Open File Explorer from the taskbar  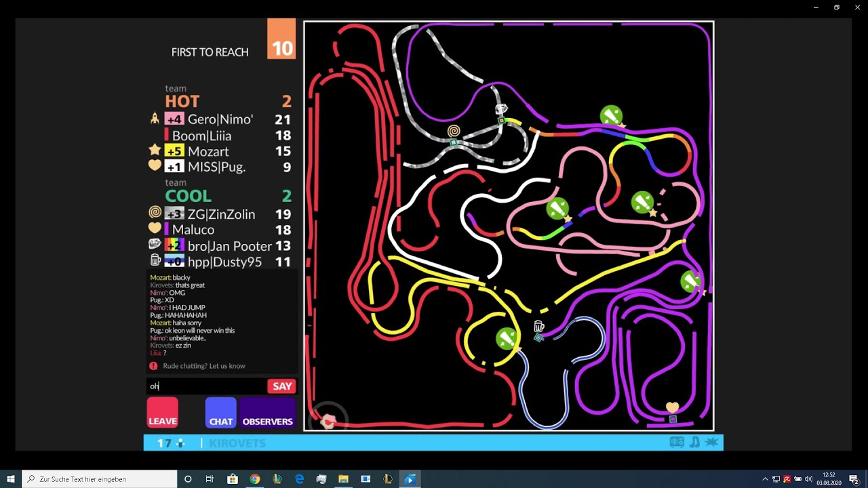(x=343, y=479)
